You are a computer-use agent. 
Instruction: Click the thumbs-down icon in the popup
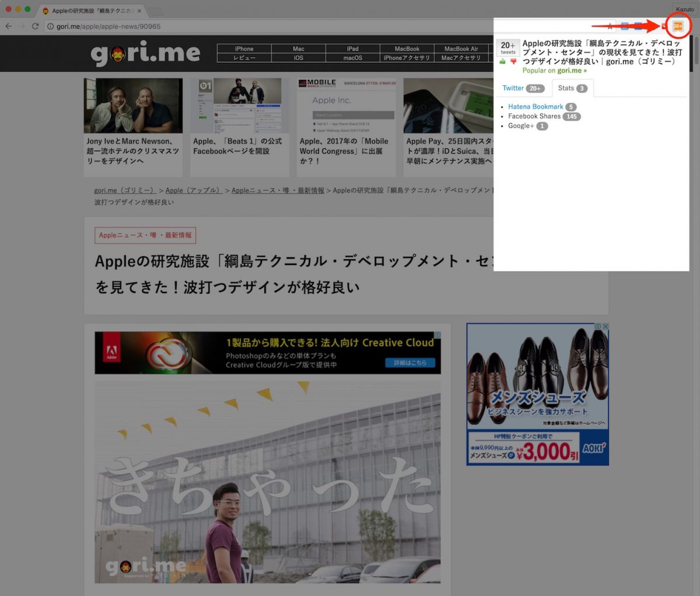click(513, 61)
